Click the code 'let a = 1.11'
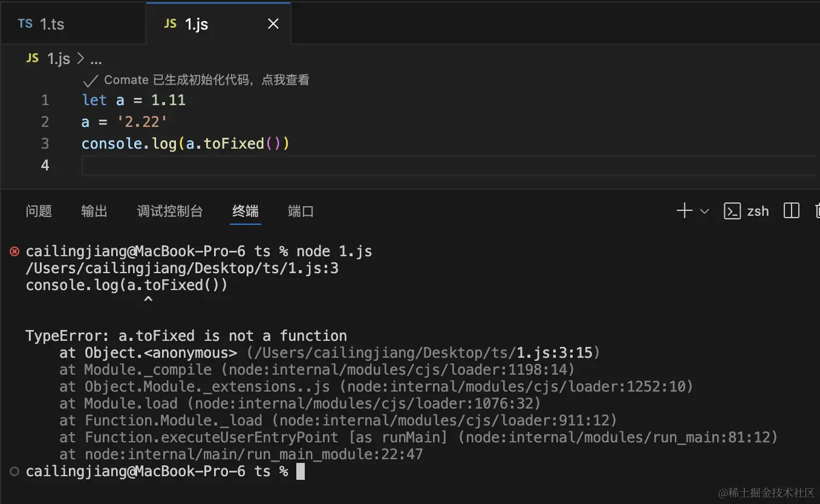 pos(134,100)
